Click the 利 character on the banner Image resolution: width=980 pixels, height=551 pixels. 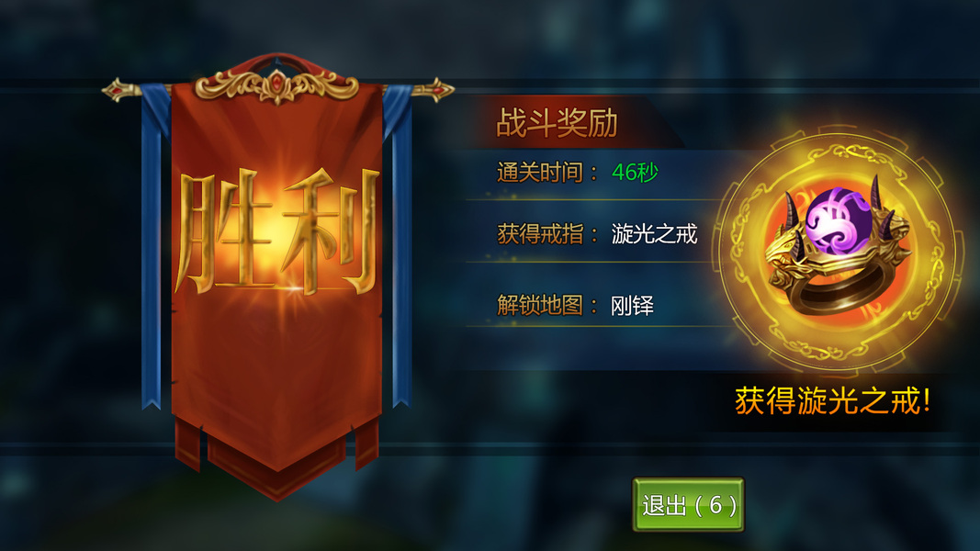[332, 231]
